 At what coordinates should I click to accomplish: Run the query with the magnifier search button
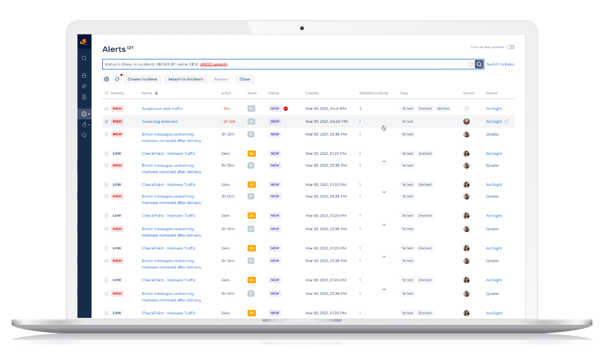click(x=478, y=64)
